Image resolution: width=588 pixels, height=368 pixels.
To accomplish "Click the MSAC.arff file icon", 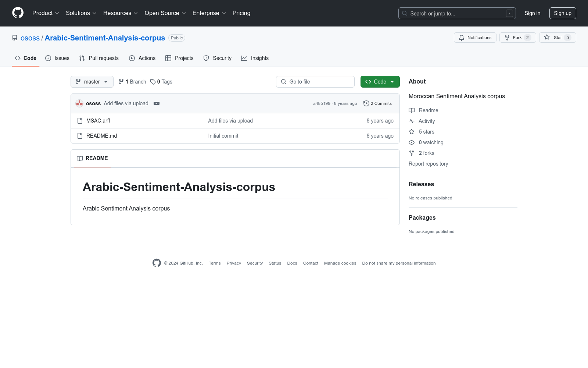I will point(80,121).
